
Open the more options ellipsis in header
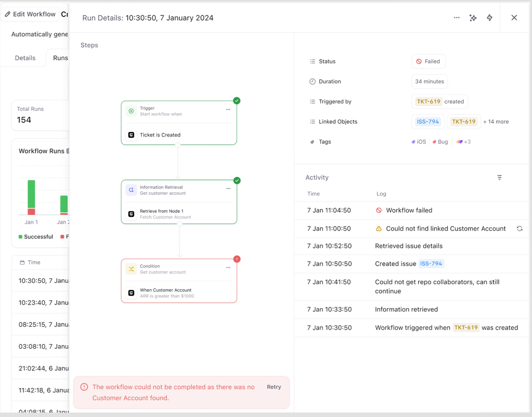coord(457,18)
